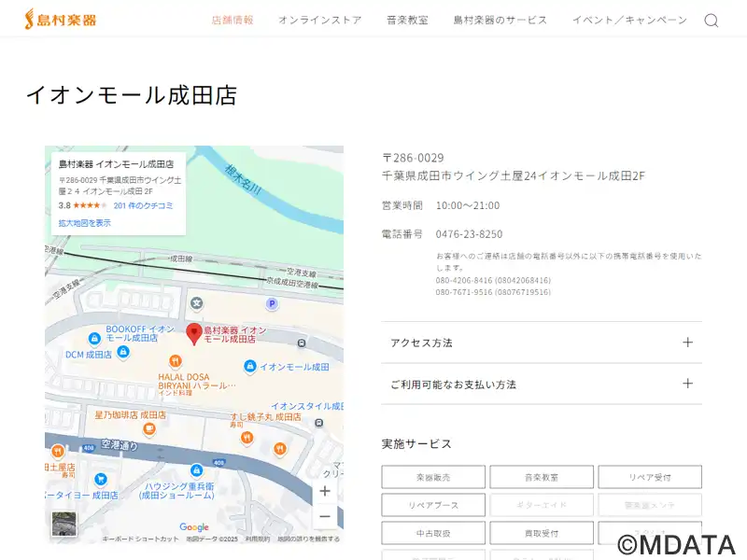Click the school marker on the map
This screenshot has width=747, height=560.
197,302
